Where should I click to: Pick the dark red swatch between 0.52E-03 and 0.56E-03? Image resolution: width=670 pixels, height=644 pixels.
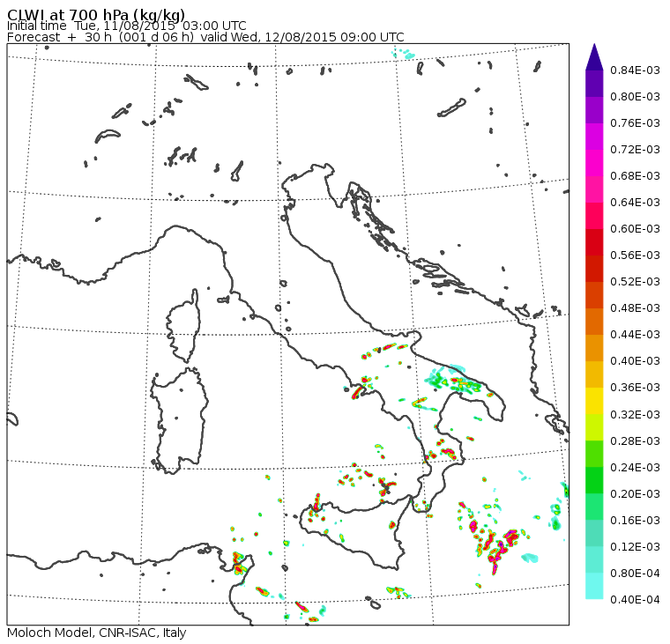(x=594, y=268)
